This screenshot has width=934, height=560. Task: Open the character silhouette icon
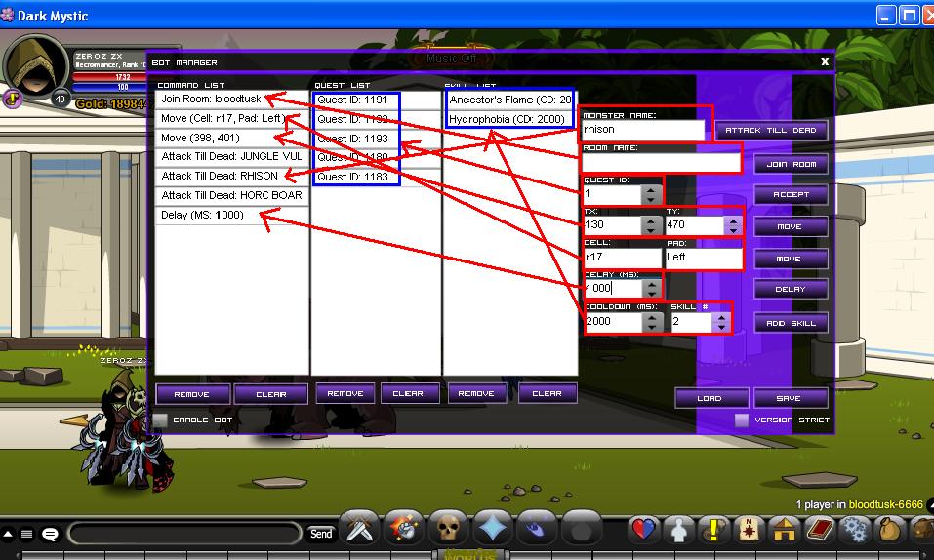(678, 529)
